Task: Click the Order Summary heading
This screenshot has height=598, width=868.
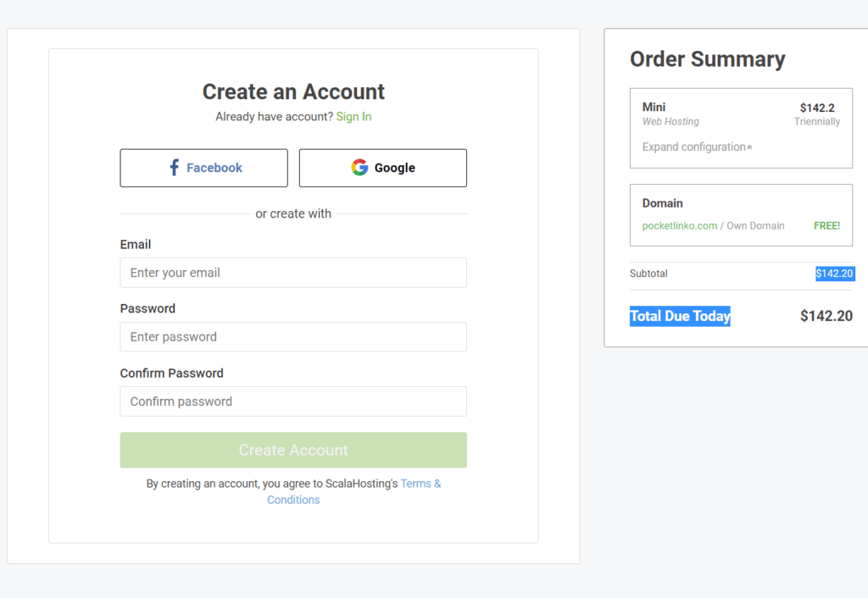Action: (x=707, y=59)
